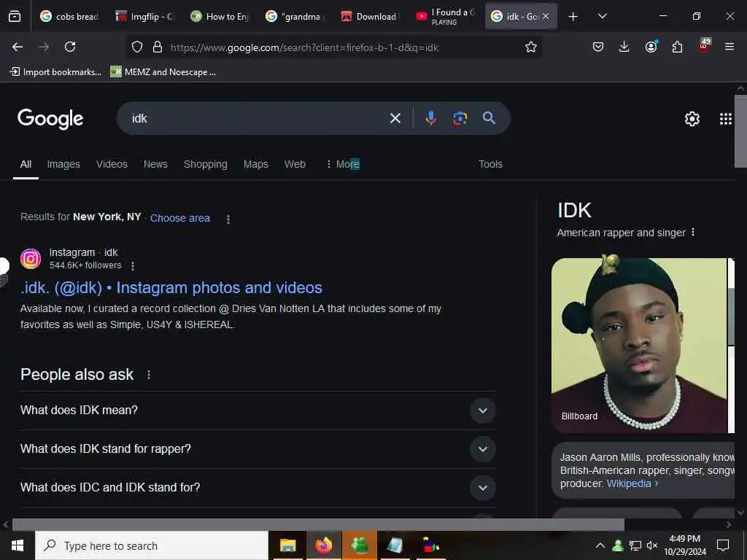747x560 pixels.
Task: Open File Explorer from taskbar
Action: click(x=287, y=545)
